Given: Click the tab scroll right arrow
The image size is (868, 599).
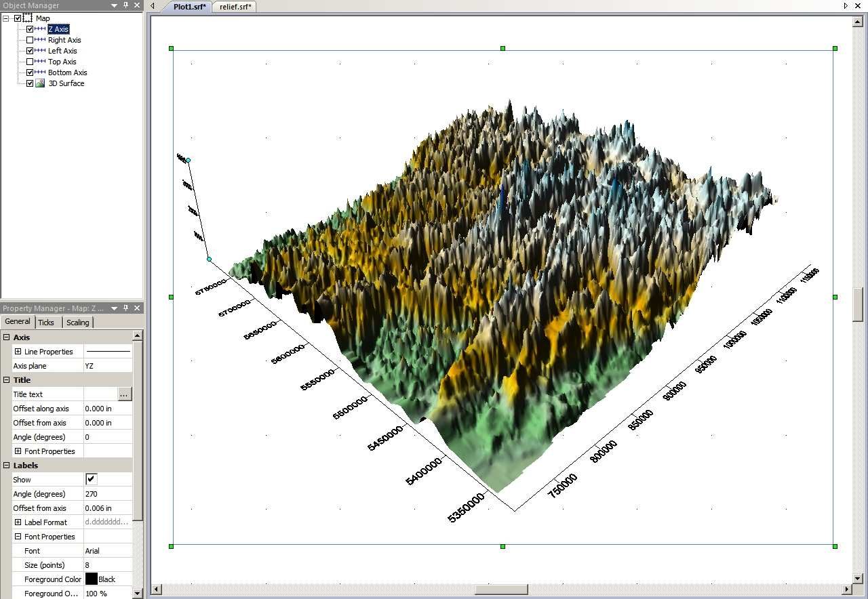Looking at the screenshot, I should 846,6.
